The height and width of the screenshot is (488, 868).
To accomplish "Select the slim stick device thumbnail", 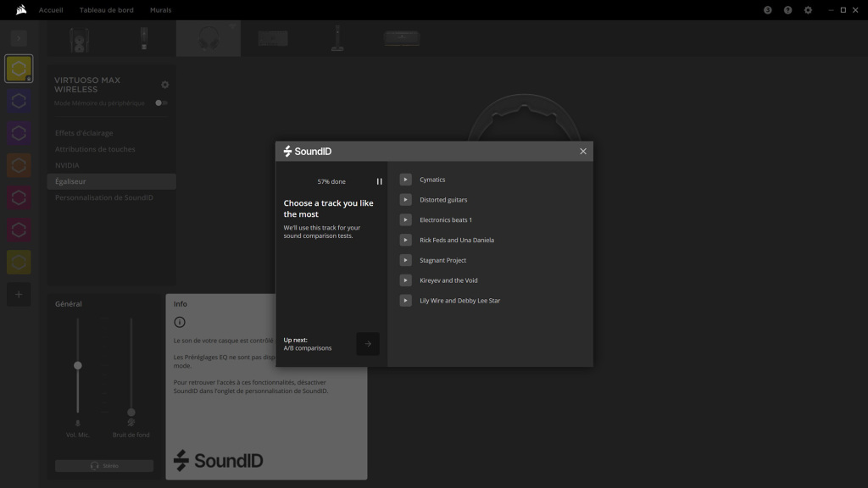I will (x=144, y=39).
